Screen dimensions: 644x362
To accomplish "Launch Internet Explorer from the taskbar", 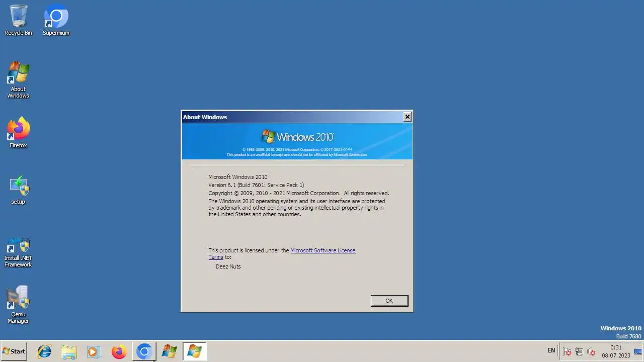I will point(44,351).
